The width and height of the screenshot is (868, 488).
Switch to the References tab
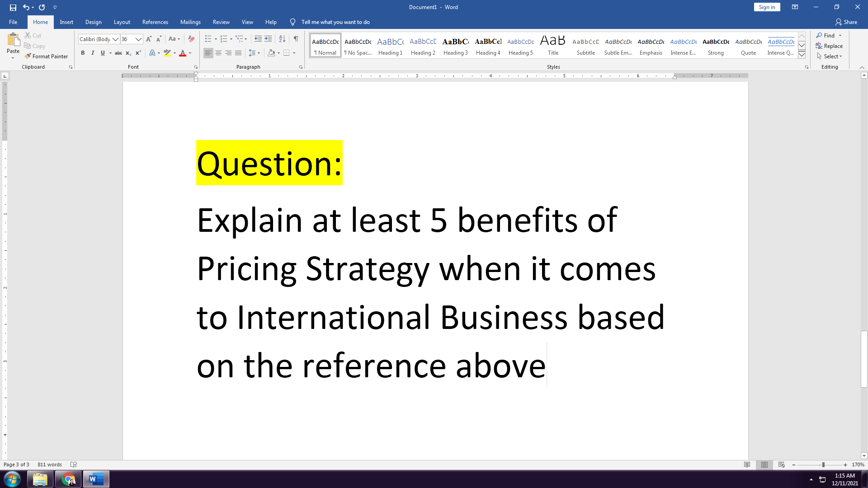tap(155, 22)
